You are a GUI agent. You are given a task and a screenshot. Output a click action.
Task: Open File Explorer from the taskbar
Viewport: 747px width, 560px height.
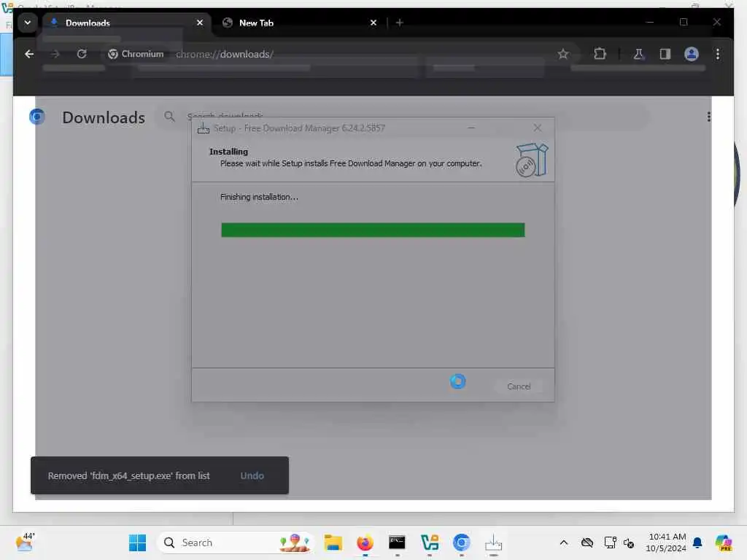coord(333,542)
